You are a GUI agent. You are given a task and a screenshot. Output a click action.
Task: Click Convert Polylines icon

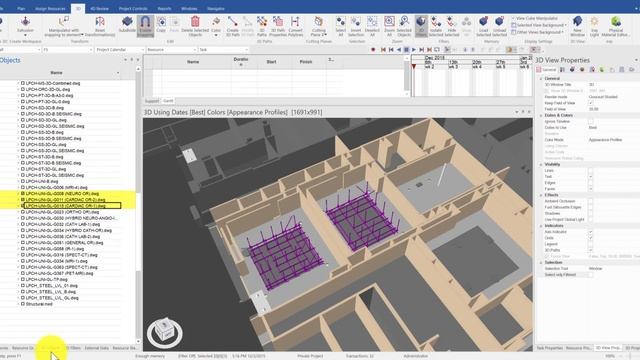[295, 22]
